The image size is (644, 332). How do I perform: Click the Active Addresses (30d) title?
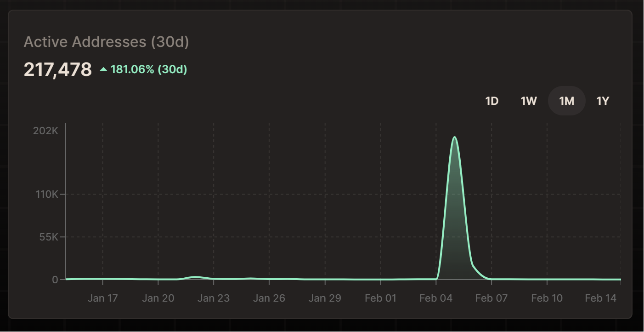106,42
